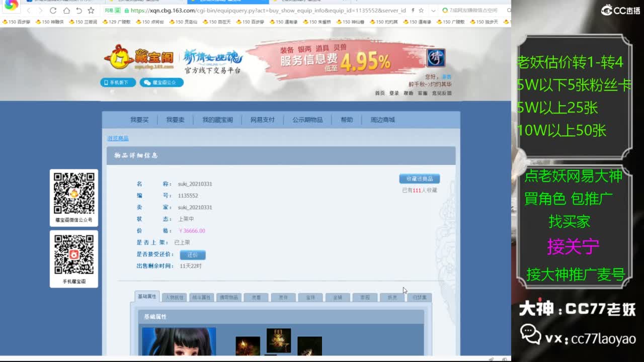
Task: Select the 携带物品 tab
Action: point(228,298)
